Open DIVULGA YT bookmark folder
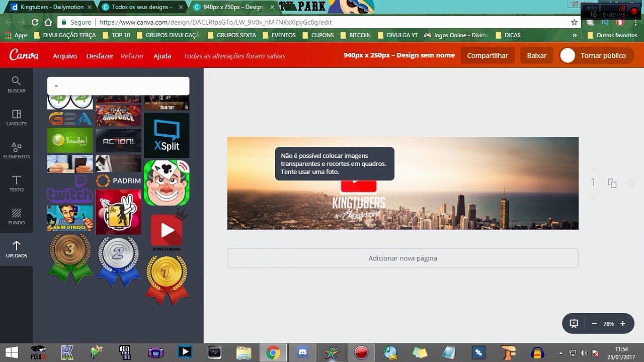The width and height of the screenshot is (644, 362). pyautogui.click(x=397, y=35)
